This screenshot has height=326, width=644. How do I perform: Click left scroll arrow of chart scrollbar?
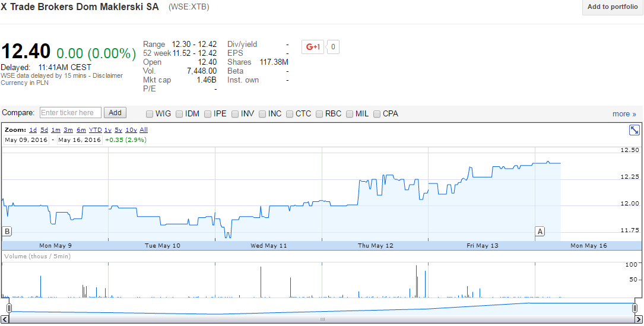5,319
